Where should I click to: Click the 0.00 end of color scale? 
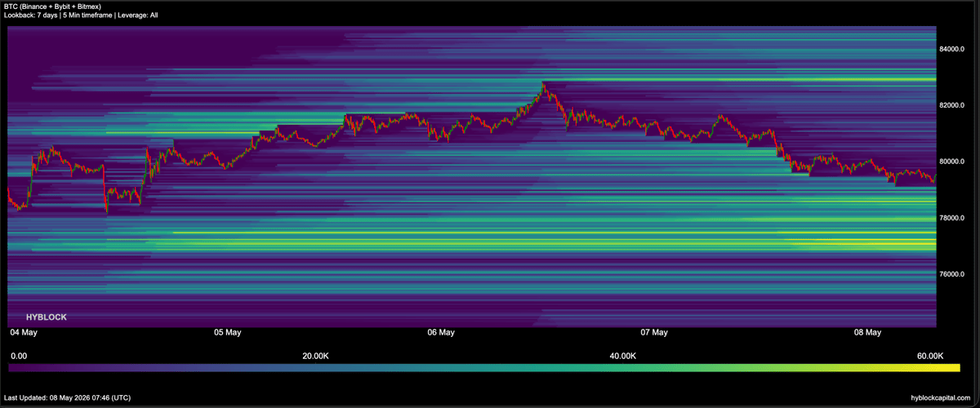pyautogui.click(x=18, y=356)
